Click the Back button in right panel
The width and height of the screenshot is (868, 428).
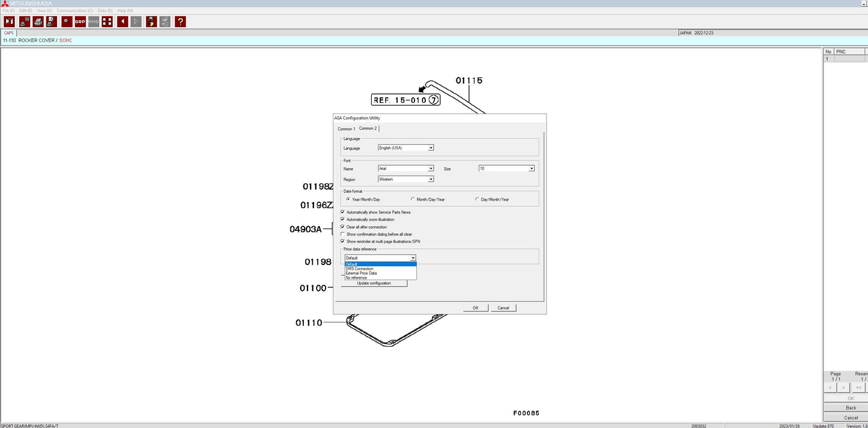point(851,408)
